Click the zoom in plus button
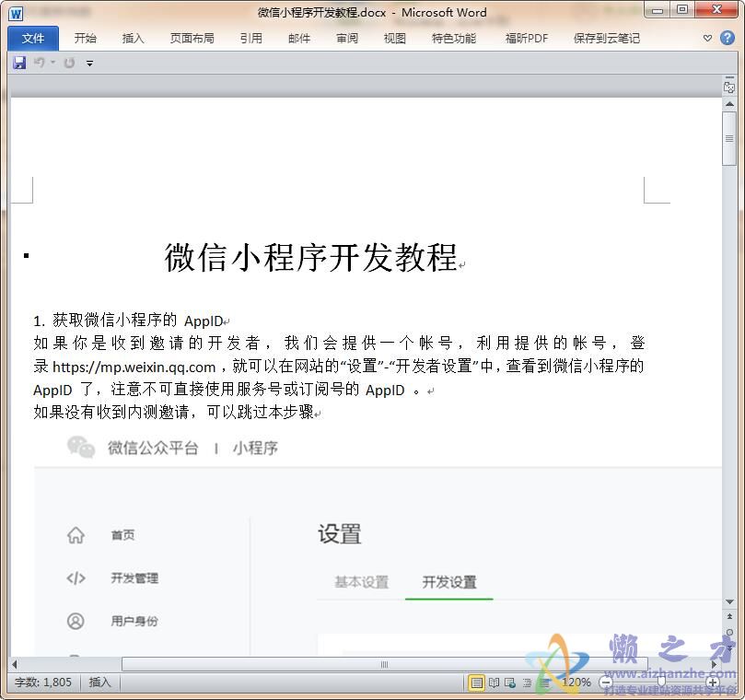Viewport: 745px width, 700px height. (x=713, y=682)
